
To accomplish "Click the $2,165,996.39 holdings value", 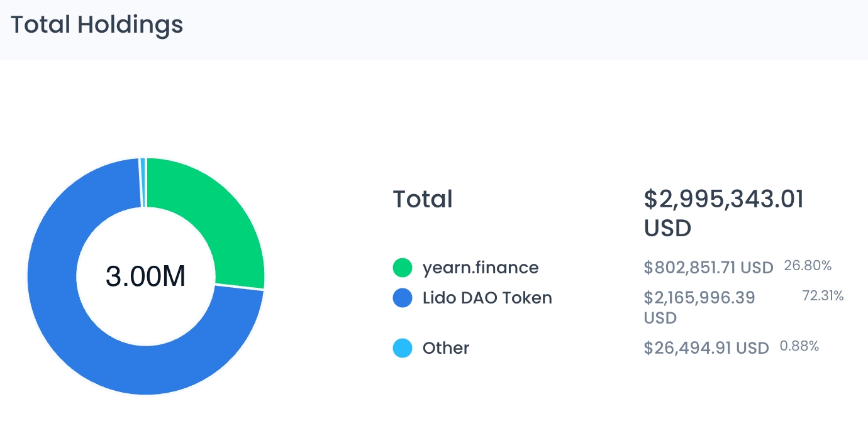I will (699, 298).
